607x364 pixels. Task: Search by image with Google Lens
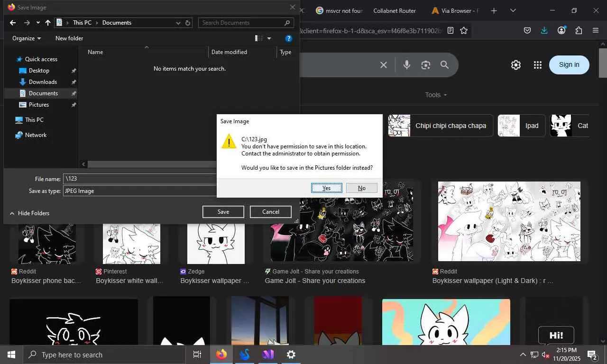[x=425, y=65]
